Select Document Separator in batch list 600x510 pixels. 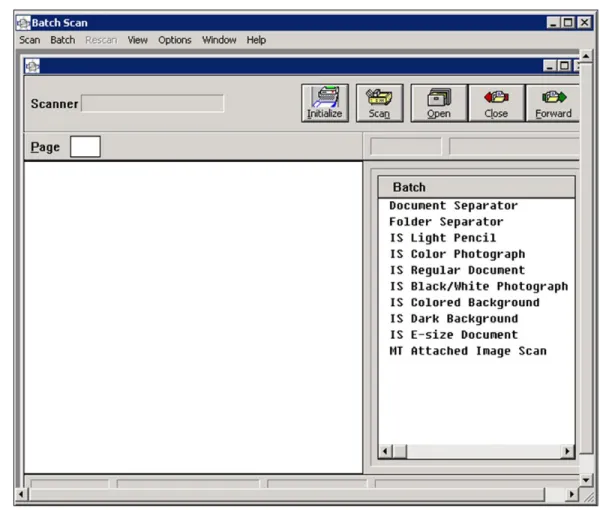(x=453, y=205)
